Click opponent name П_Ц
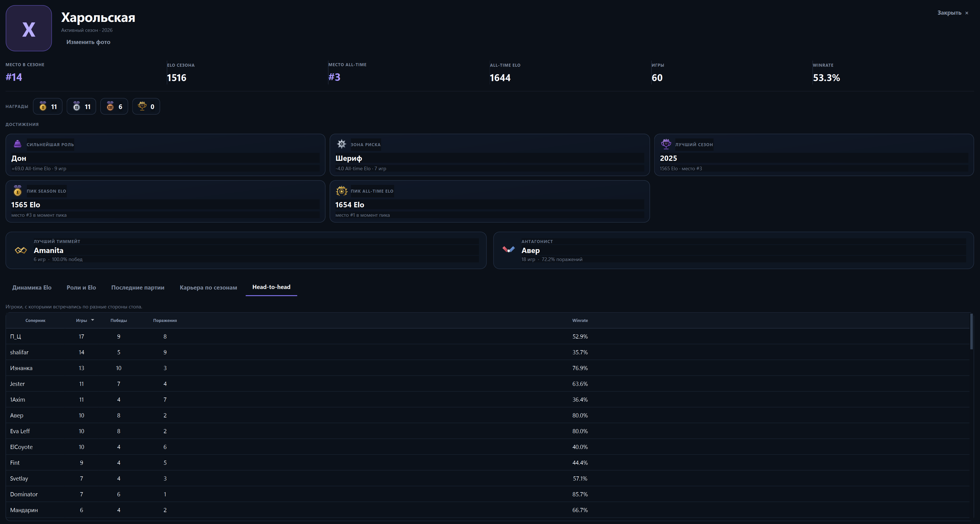The image size is (980, 524). (x=16, y=337)
